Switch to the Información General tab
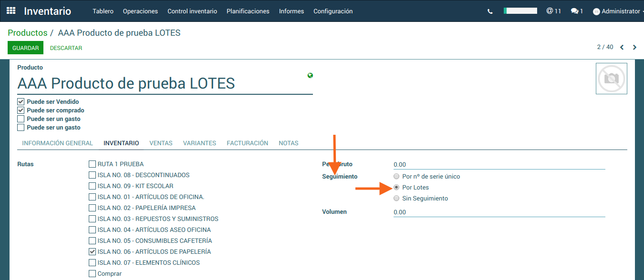The width and height of the screenshot is (644, 280). [x=57, y=143]
